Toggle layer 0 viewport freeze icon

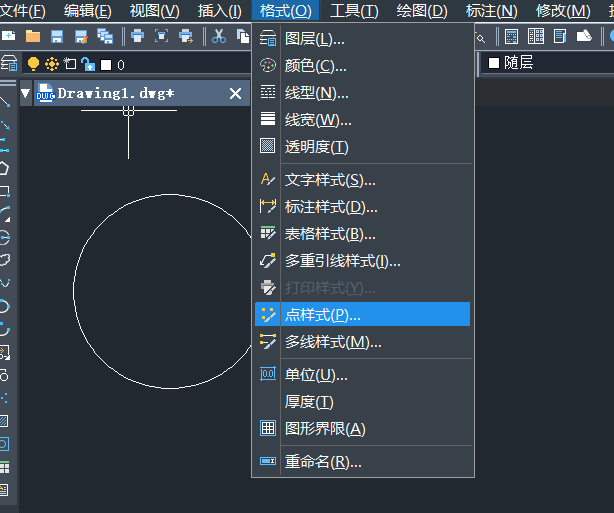pos(70,63)
